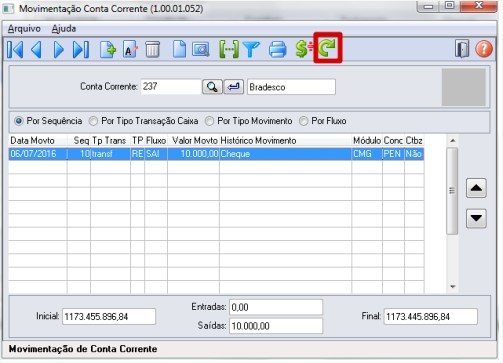Click scrollbar down arrow of grid
The image size is (503, 363).
452,286
